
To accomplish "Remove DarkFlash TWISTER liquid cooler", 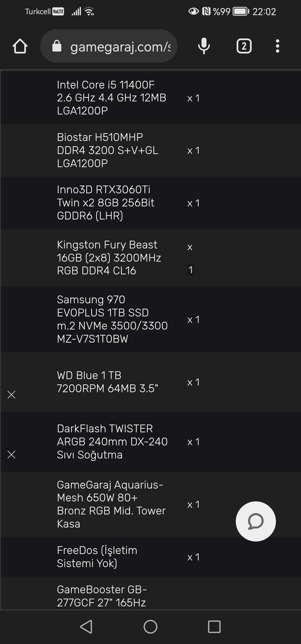I will pyautogui.click(x=11, y=455).
